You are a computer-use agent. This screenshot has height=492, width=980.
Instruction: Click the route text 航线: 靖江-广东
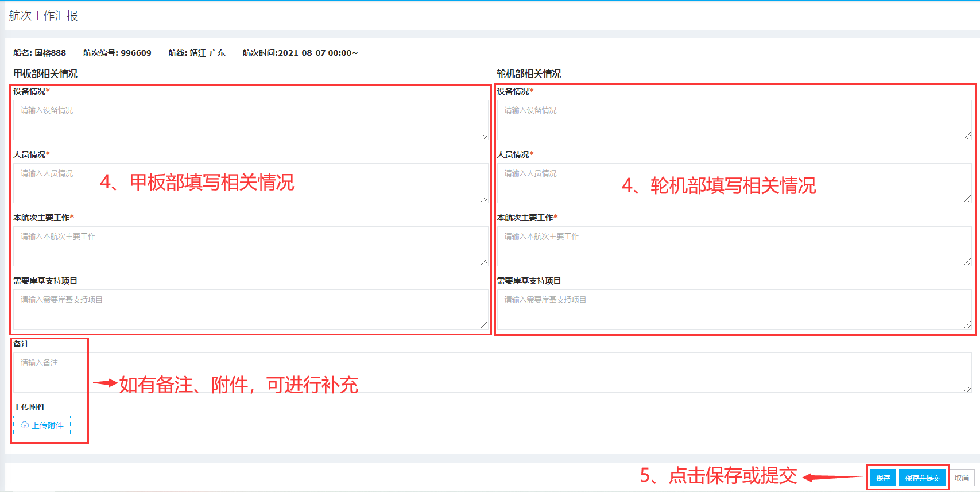pyautogui.click(x=197, y=53)
